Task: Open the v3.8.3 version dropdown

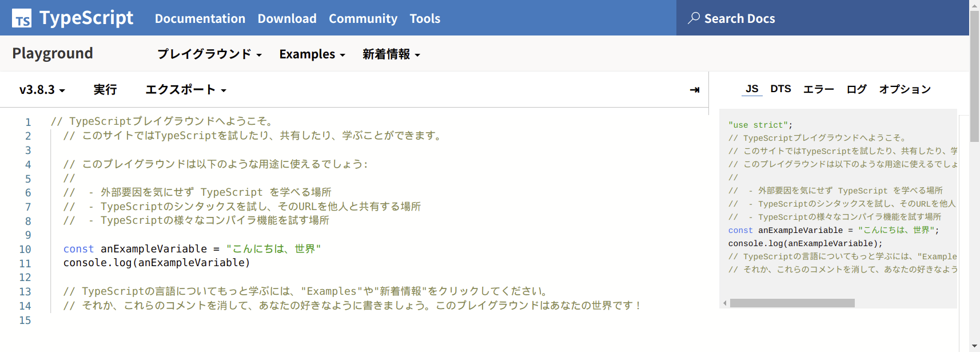Action: (42, 90)
